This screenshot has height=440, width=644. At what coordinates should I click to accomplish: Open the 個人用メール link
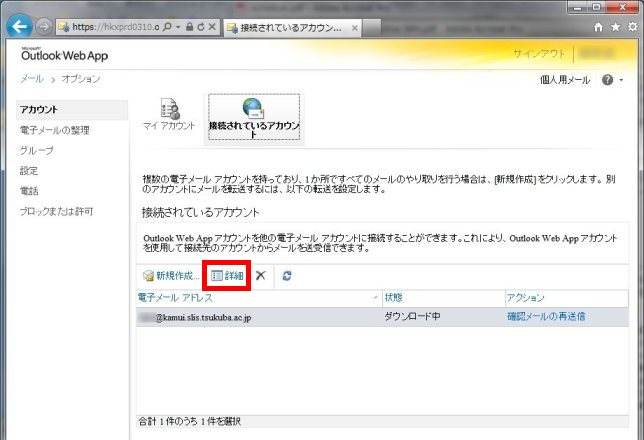pos(565,80)
